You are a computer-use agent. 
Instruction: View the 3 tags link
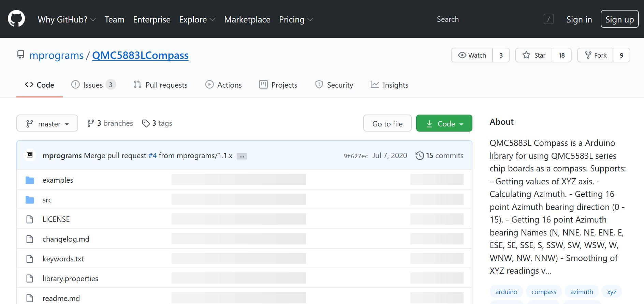pos(157,123)
